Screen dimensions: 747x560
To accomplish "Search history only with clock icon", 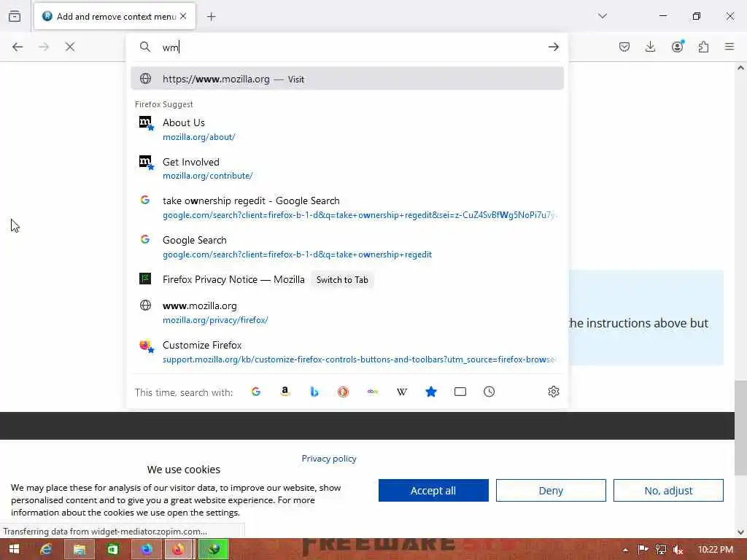I will tap(489, 392).
